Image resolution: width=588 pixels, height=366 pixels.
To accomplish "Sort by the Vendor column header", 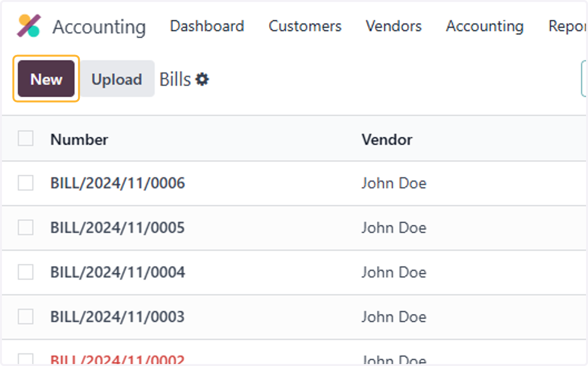I will (387, 139).
